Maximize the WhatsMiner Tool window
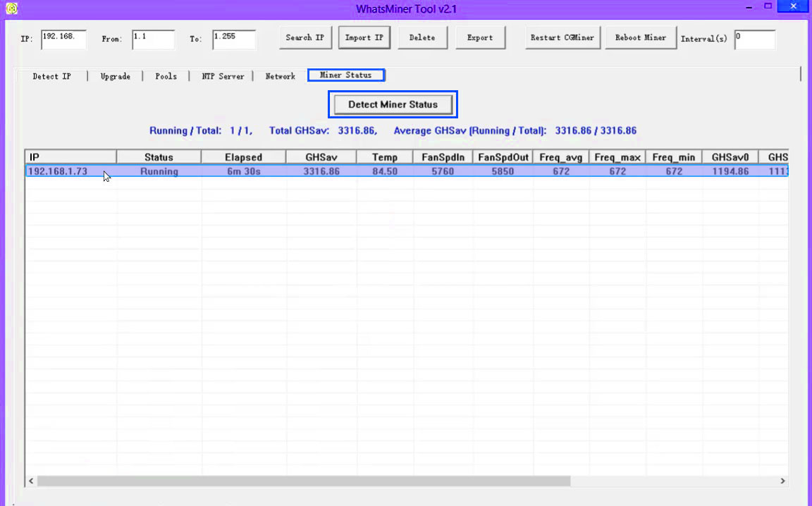The width and height of the screenshot is (812, 506). pyautogui.click(x=768, y=6)
